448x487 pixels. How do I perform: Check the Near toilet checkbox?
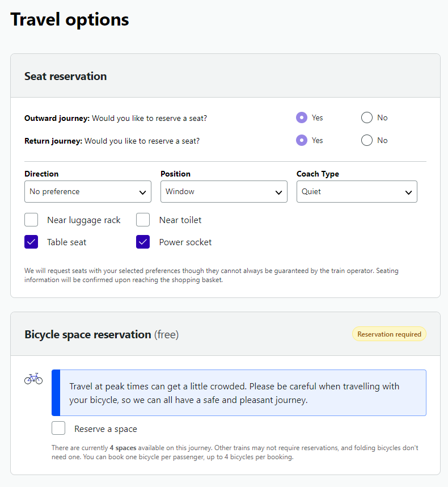143,220
